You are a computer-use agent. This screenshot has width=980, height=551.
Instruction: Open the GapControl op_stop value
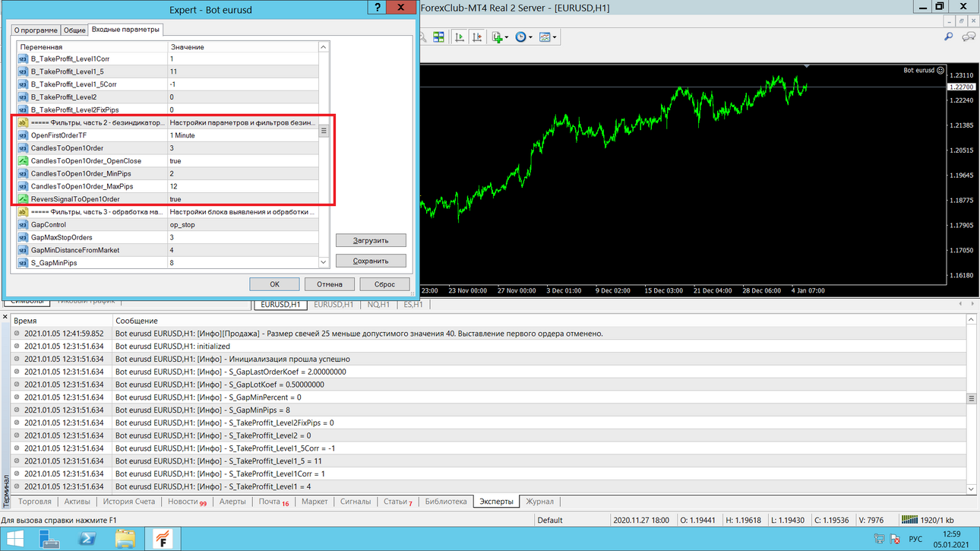click(x=243, y=225)
